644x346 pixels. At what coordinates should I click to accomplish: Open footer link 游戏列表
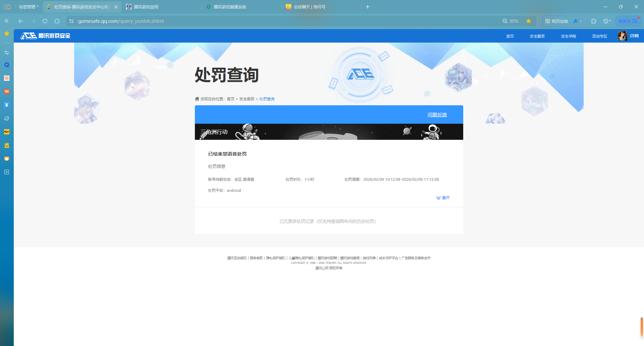(369, 258)
